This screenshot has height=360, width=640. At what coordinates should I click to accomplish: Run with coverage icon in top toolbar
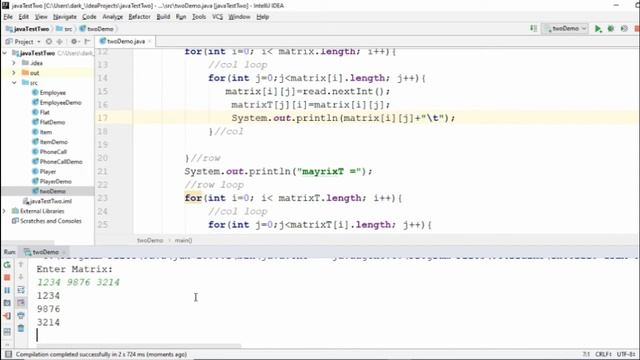[624, 29]
